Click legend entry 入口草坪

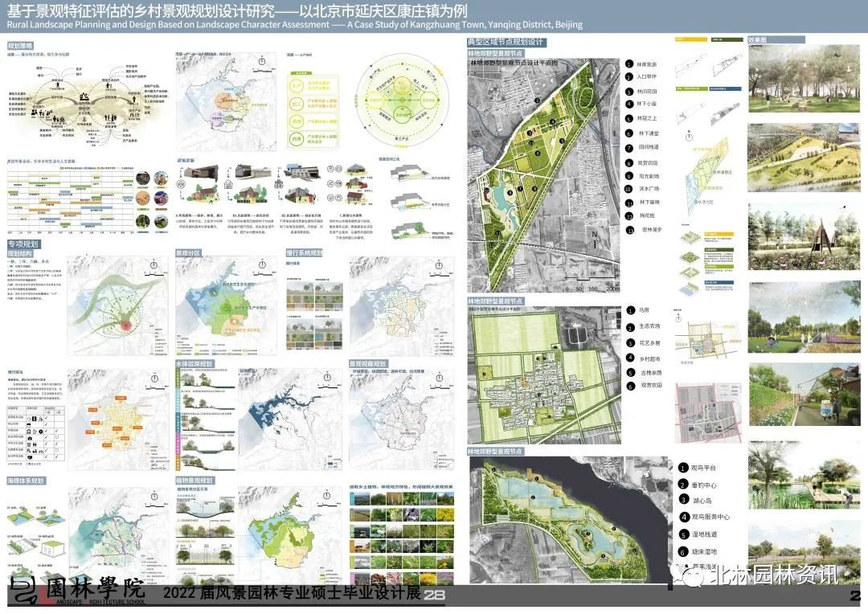(x=646, y=77)
